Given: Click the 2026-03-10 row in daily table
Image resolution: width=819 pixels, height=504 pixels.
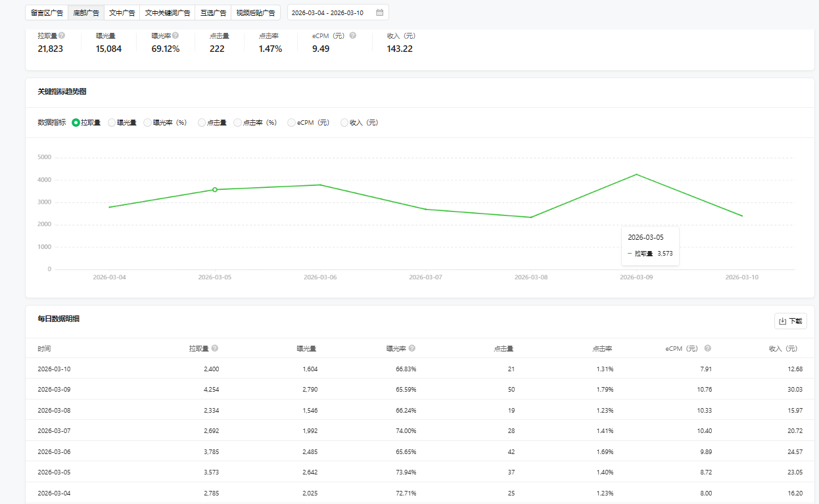Looking at the screenshot, I should (421, 369).
